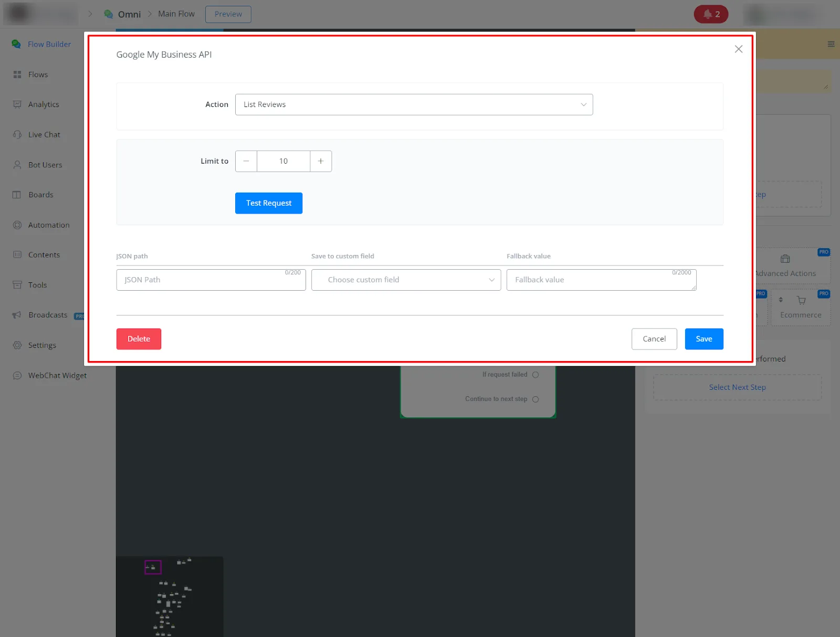Select the Ecommerce action tile
Viewport: 840px width, 637px height.
[801, 307]
